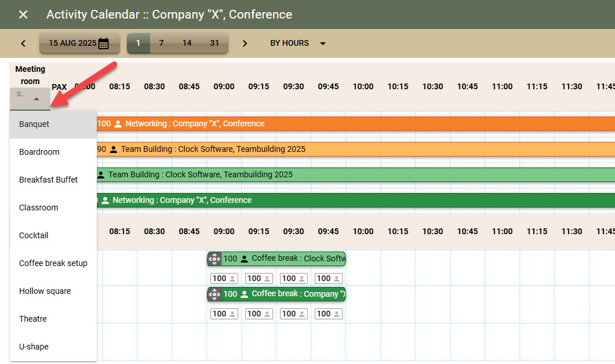The width and height of the screenshot is (615, 364).
Task: Click fourth 100 pax box under Company coffee break
Action: [329, 314]
